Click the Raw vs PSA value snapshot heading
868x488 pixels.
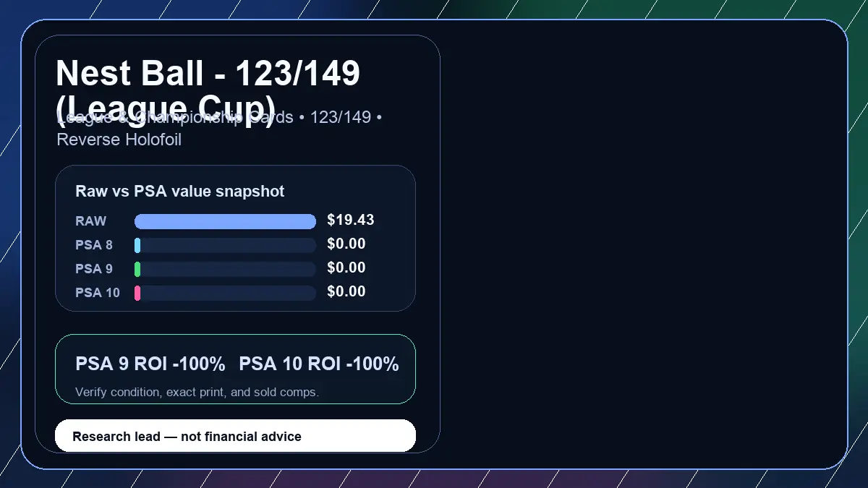pyautogui.click(x=180, y=192)
